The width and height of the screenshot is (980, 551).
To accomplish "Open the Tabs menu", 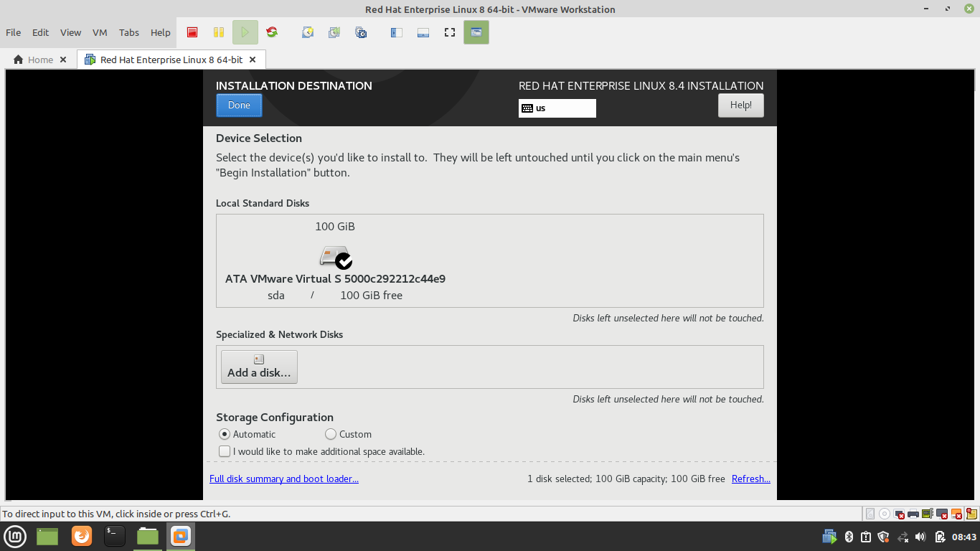I will [x=129, y=32].
